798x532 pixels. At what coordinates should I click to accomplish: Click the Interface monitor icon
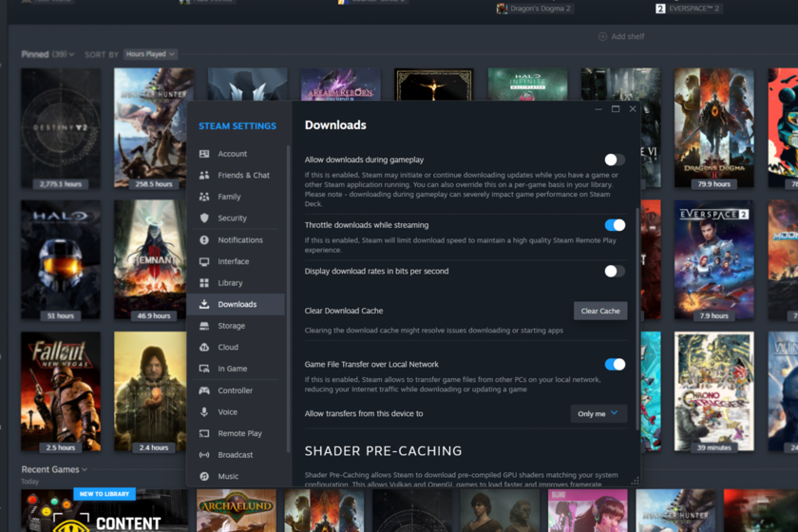point(204,261)
